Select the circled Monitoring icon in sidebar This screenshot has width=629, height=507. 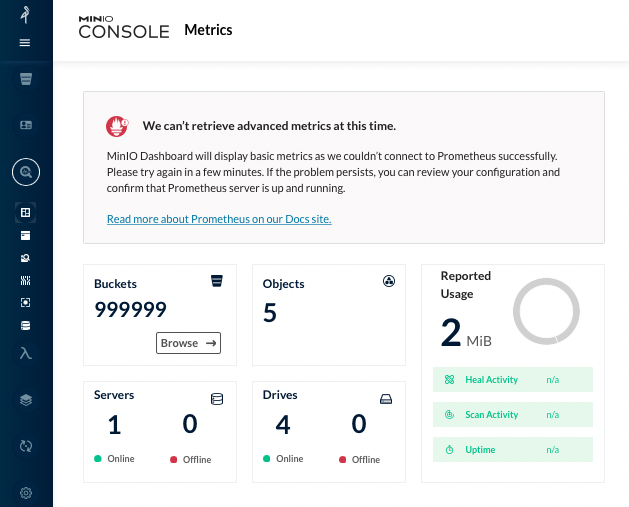(26, 172)
